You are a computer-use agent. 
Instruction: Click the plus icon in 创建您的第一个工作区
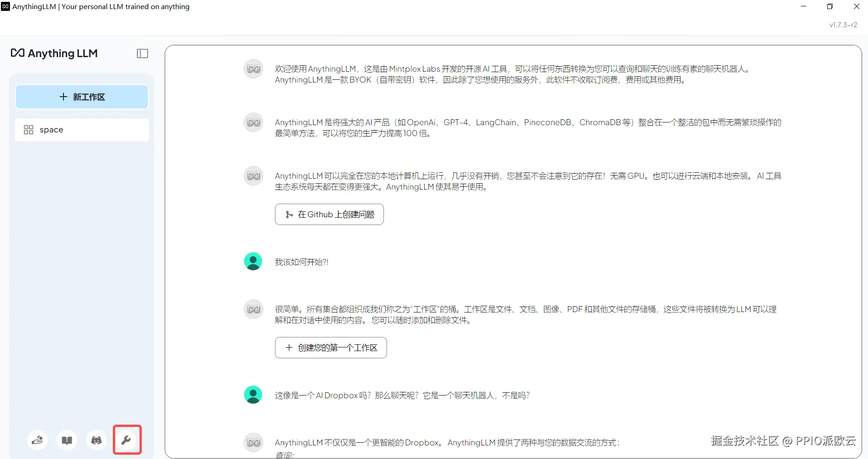pos(289,348)
